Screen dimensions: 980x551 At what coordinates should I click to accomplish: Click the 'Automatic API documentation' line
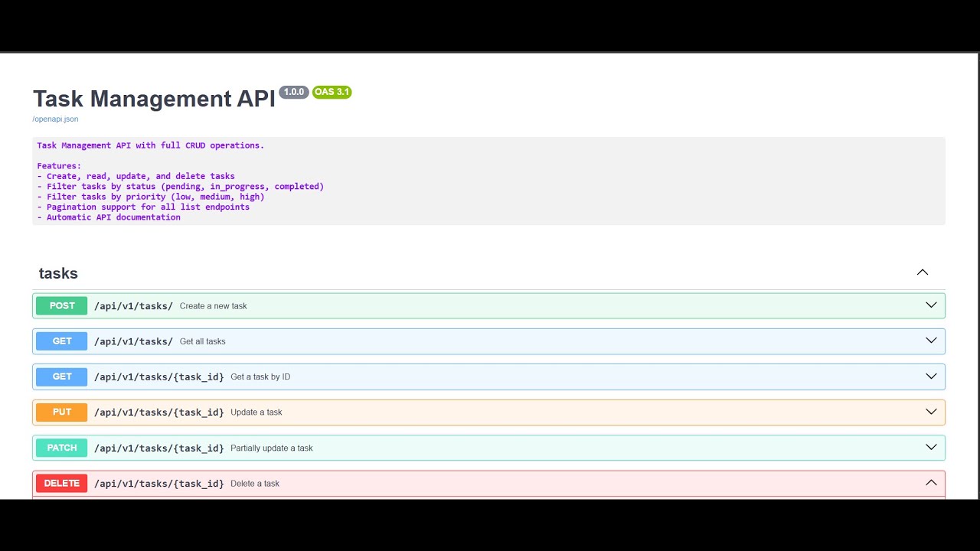(x=109, y=217)
